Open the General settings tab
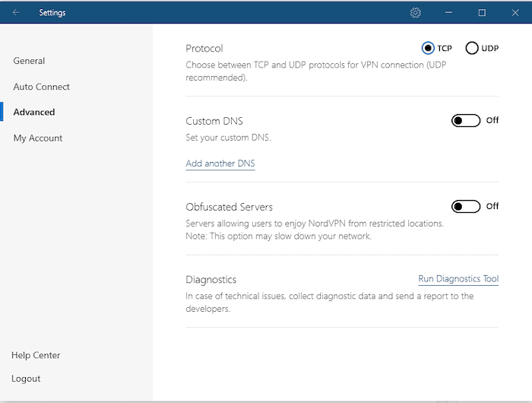The width and height of the screenshot is (532, 403). (x=29, y=61)
